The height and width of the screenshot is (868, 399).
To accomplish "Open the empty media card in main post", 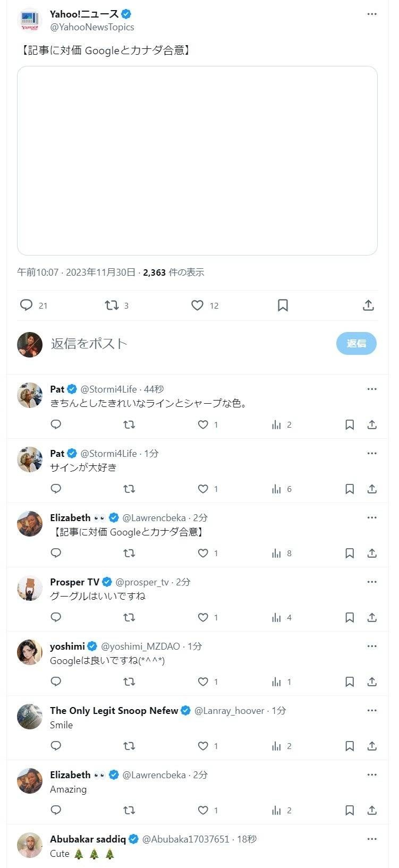I will [x=197, y=160].
